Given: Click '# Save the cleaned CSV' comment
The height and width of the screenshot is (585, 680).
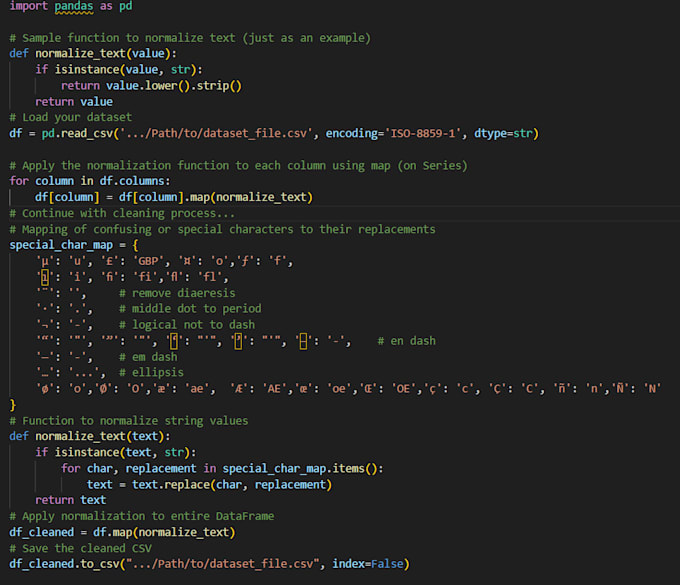Looking at the screenshot, I should point(81,548).
